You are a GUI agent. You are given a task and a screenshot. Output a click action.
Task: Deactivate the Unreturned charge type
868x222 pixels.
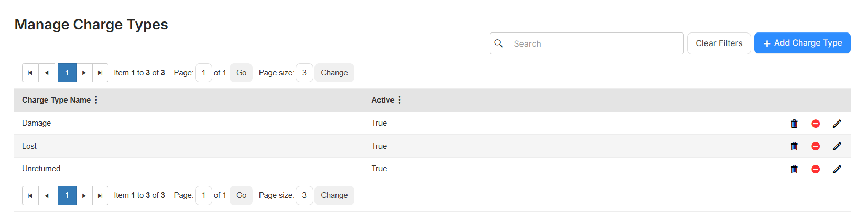tap(816, 169)
